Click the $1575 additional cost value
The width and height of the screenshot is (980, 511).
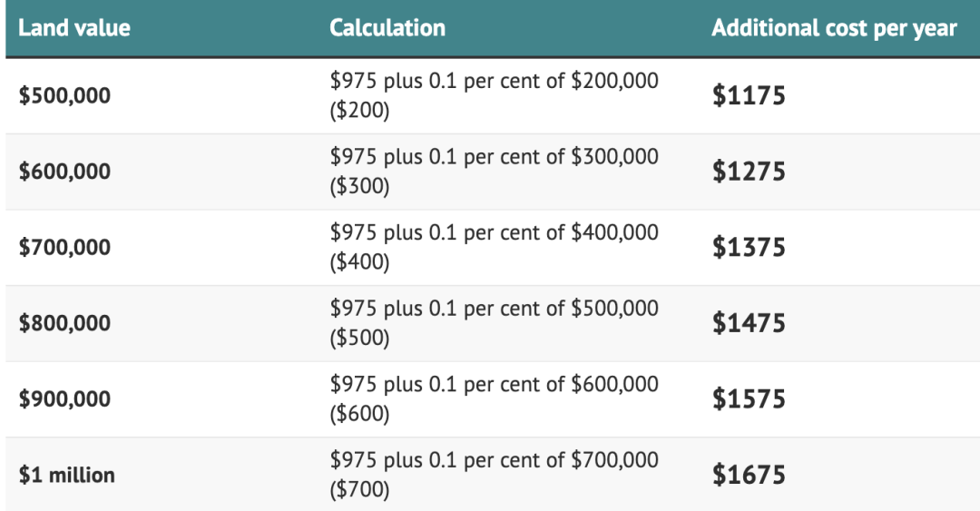[x=749, y=399]
